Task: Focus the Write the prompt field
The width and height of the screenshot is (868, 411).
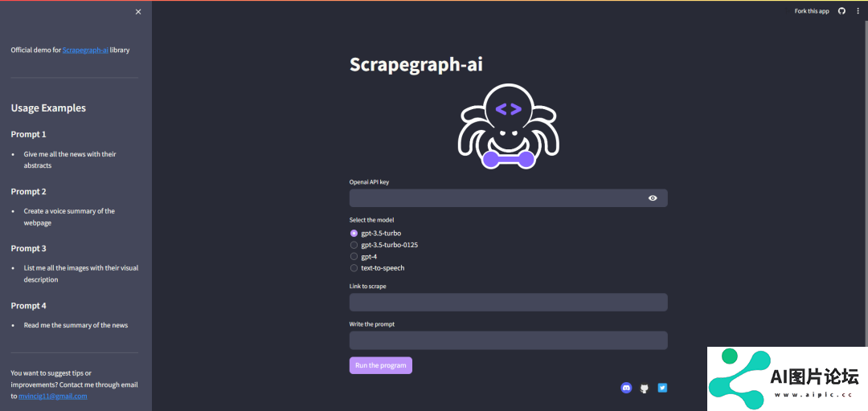Action: tap(508, 340)
